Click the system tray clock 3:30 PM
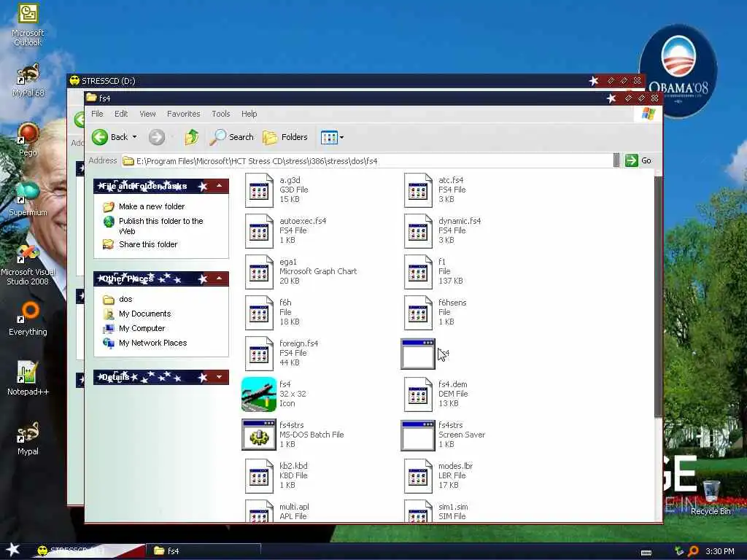The height and width of the screenshot is (560, 747). click(x=719, y=551)
